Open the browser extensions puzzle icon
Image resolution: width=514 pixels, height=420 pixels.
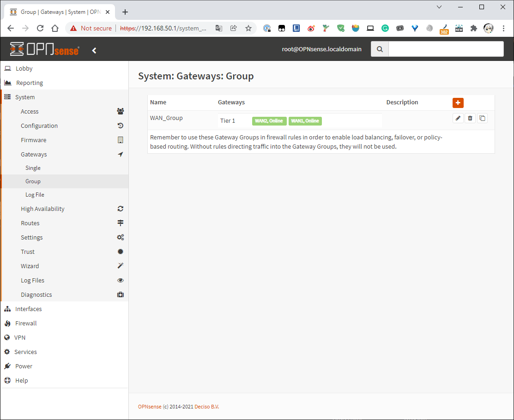pos(473,28)
